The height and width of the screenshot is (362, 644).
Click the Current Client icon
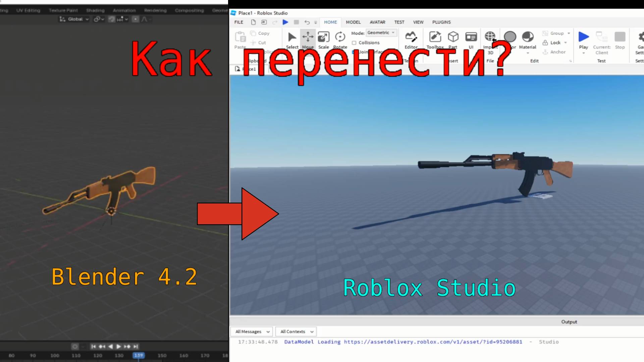tap(602, 36)
